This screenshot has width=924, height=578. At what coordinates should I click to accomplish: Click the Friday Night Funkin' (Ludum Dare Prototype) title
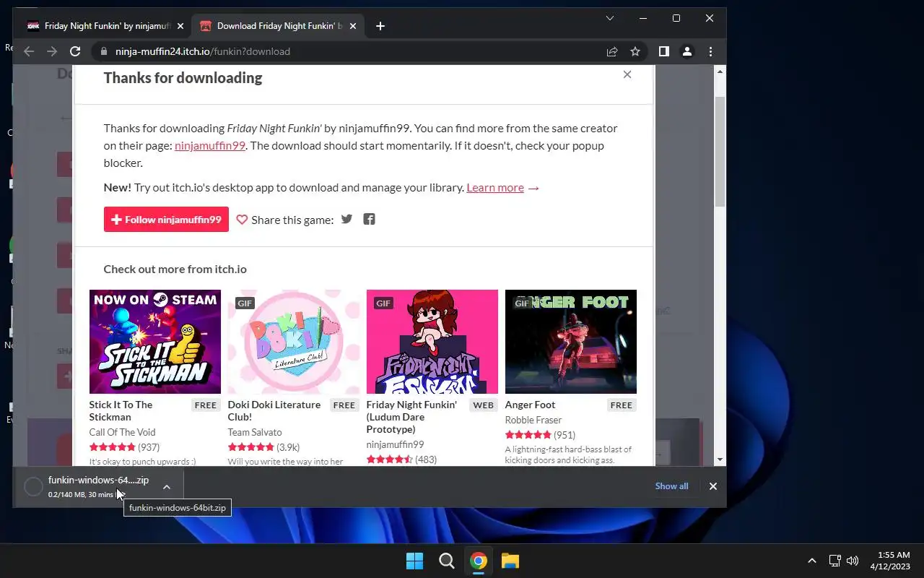coord(411,417)
